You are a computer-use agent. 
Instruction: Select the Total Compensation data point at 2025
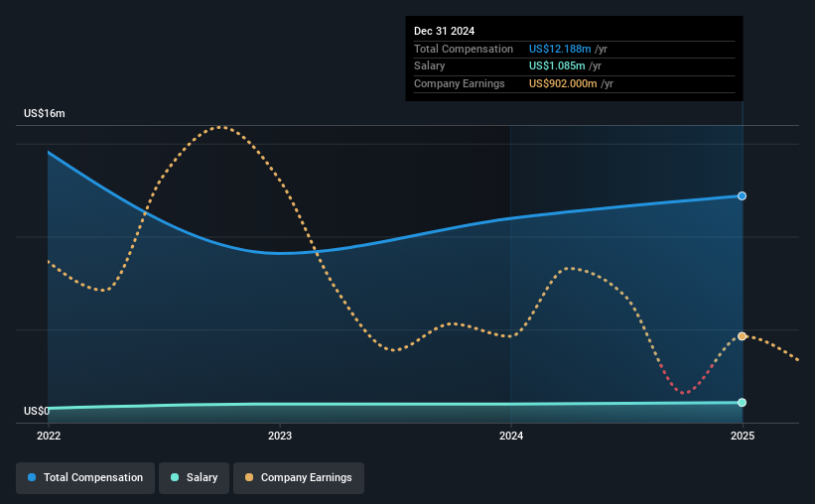coord(743,195)
